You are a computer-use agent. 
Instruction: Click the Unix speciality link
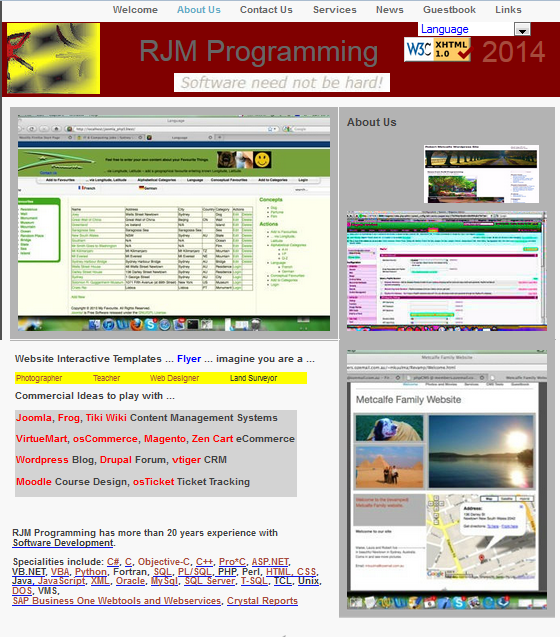[308, 581]
